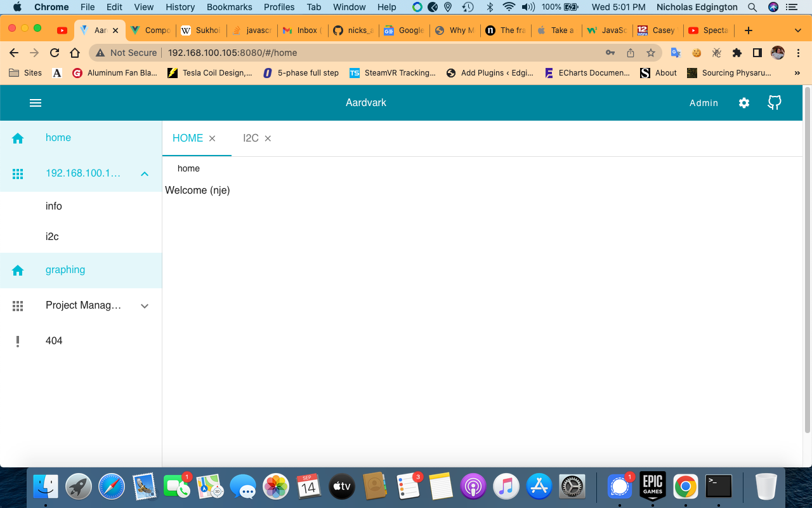Viewport: 812px width, 508px height.
Task: Open the Chrome tab list dropdown arrow
Action: point(797,30)
